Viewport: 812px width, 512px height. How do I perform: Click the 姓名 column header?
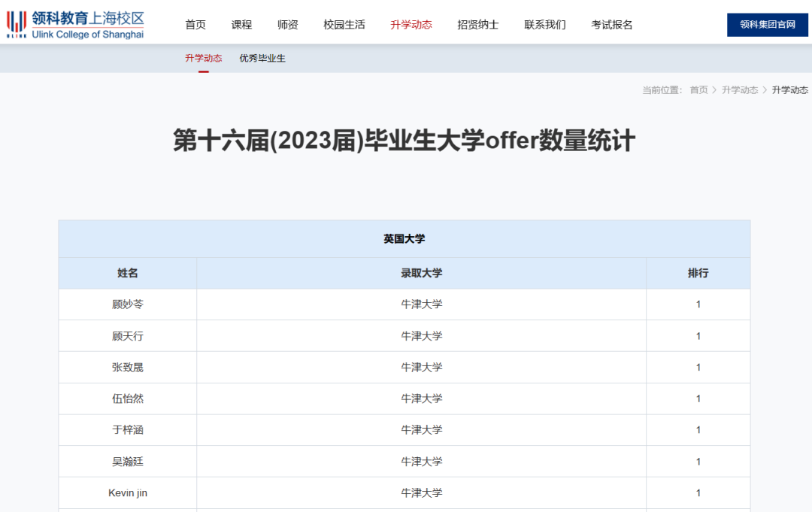[127, 274]
